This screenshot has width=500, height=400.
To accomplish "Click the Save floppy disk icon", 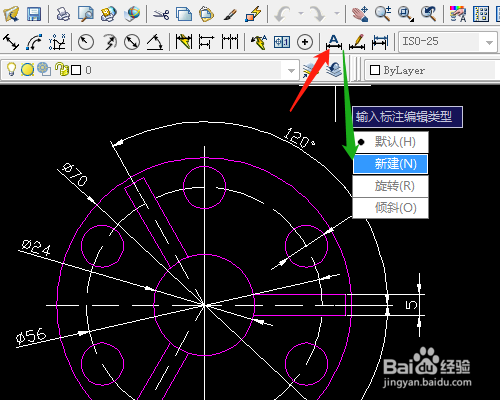I will [x=34, y=14].
